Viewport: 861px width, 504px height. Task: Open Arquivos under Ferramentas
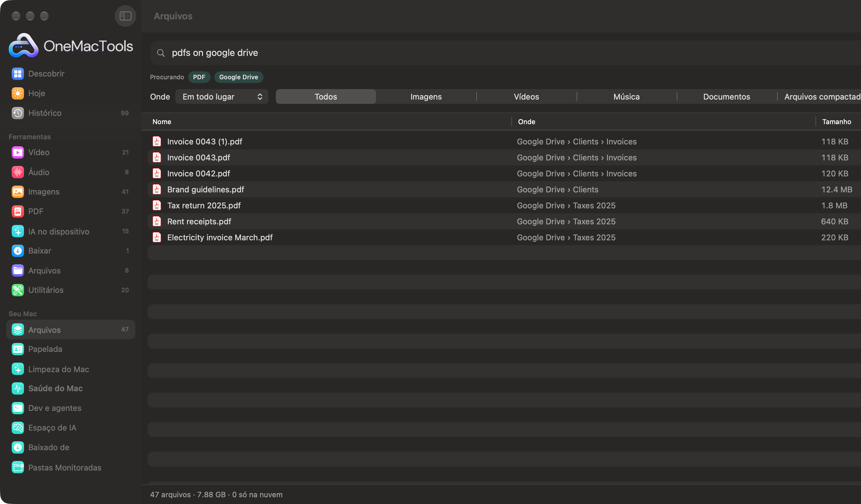[x=71, y=270]
